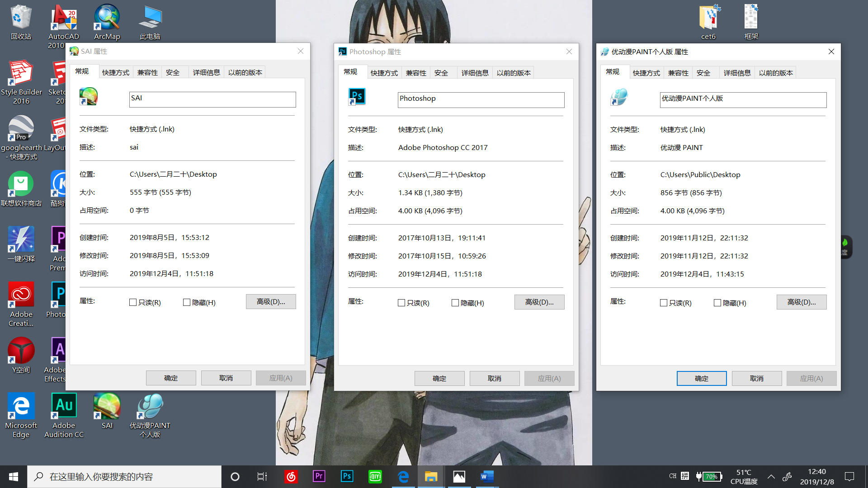Image resolution: width=868 pixels, height=488 pixels.
Task: Click the 优动漫PAINT个人版 name text field
Action: 743,100
